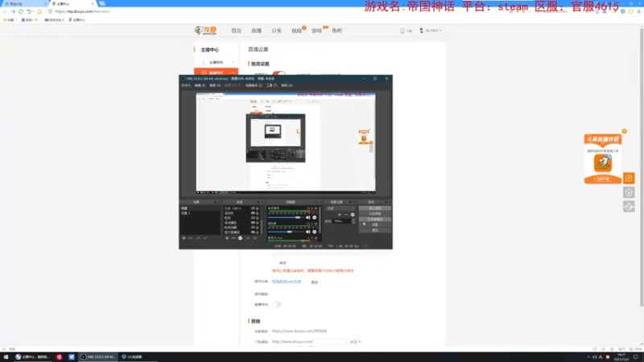Switch to the OBS taskbar button
Viewport: 644px width, 362px height.
tap(98, 357)
